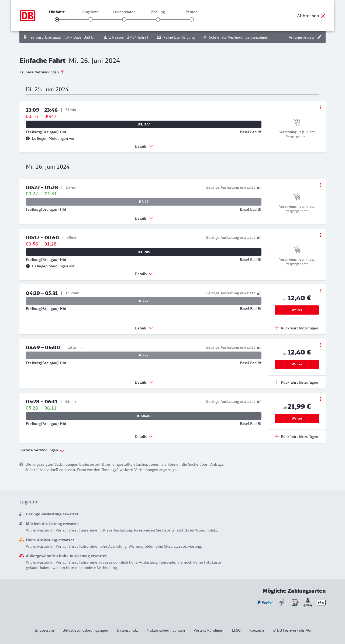Click the PayPal payment icon

point(265,602)
